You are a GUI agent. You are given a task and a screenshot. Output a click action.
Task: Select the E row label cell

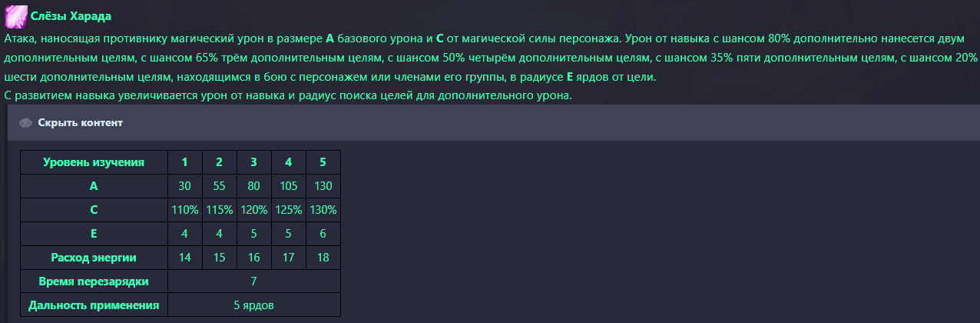(x=94, y=234)
